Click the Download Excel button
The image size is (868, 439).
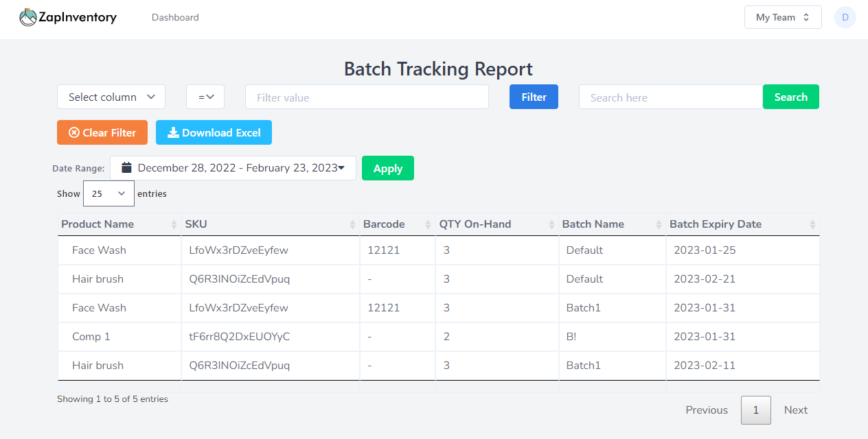point(214,132)
